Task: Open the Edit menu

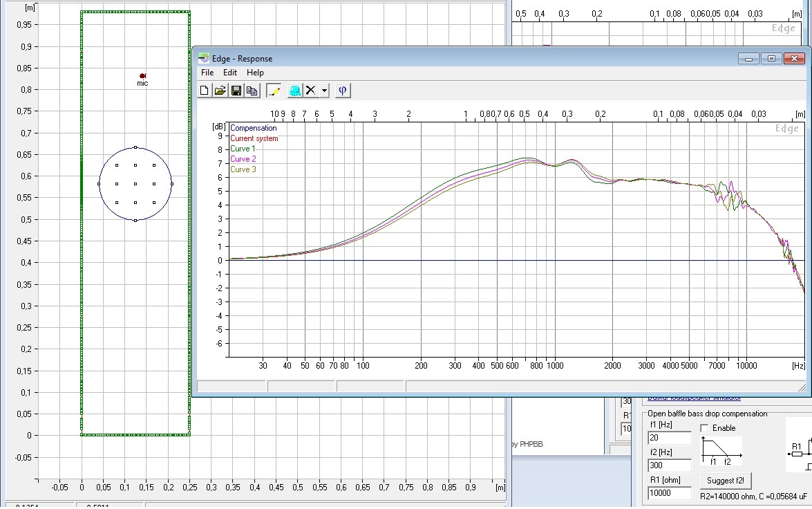Action: [230, 73]
